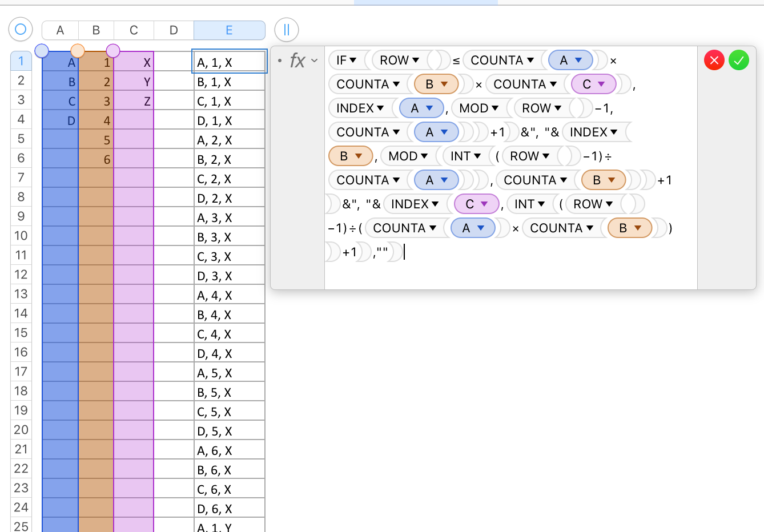Open the fx function menu

click(303, 61)
